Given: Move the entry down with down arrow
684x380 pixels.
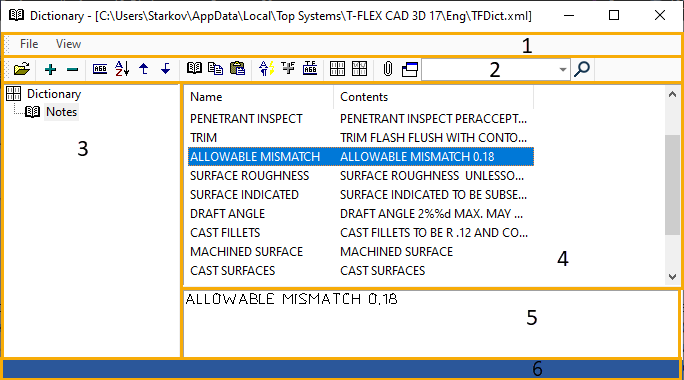Looking at the screenshot, I should click(165, 69).
